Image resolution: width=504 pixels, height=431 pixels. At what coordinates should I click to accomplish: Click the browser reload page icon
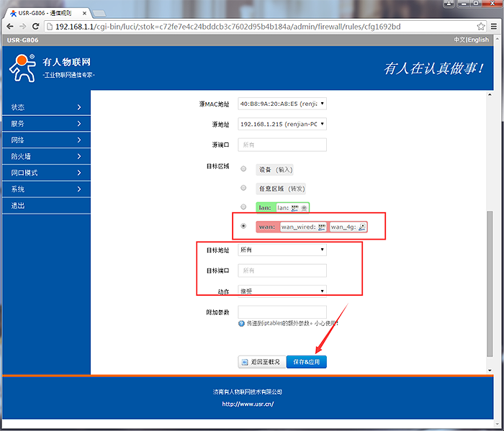35,26
